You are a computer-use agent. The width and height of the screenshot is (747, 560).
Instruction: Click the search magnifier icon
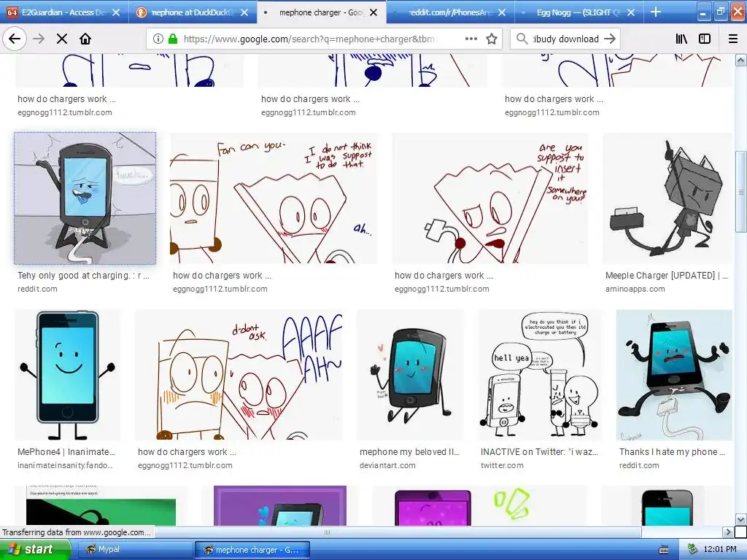522,39
